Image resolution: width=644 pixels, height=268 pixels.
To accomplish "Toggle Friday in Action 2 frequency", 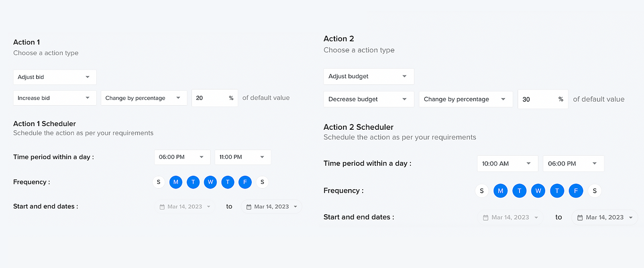I will 576,191.
